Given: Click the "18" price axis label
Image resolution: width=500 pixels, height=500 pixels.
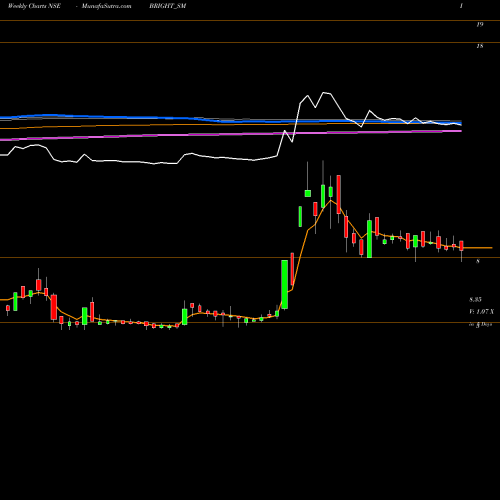Looking at the screenshot, I should tap(480, 46).
